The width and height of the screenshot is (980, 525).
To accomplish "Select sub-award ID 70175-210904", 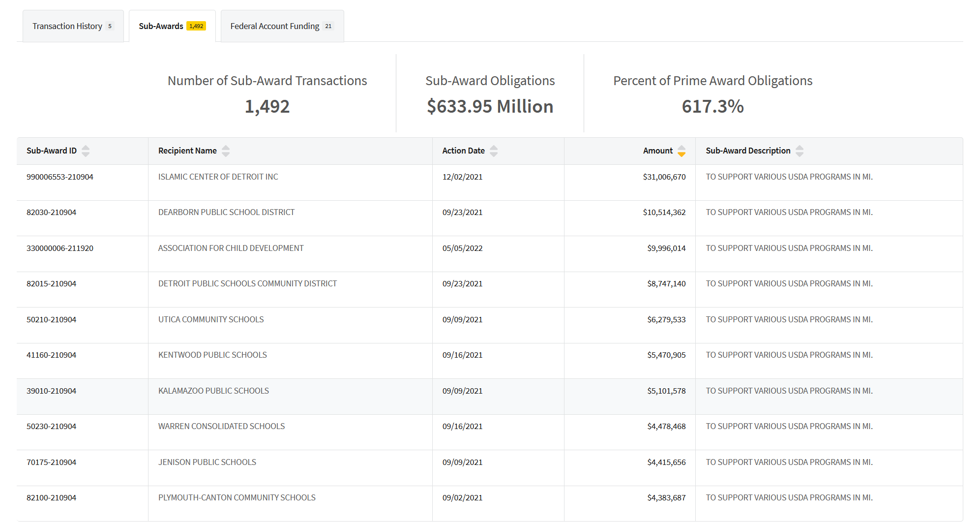I will 51,462.
